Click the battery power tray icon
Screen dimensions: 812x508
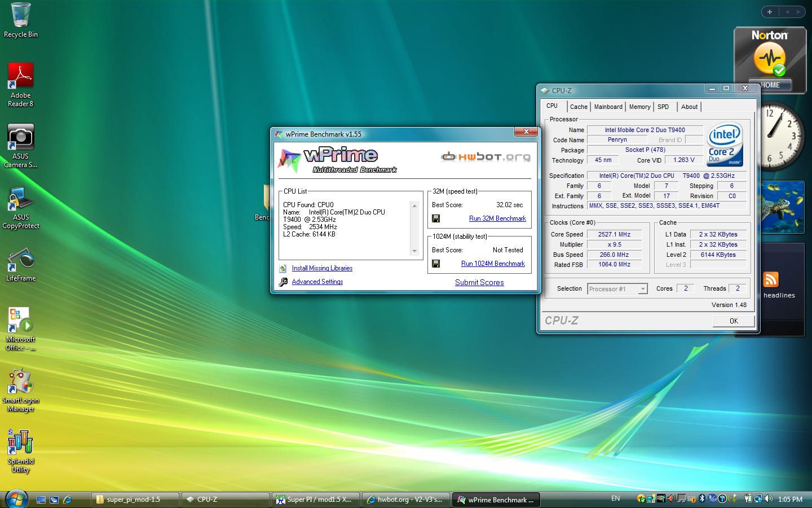(748, 499)
